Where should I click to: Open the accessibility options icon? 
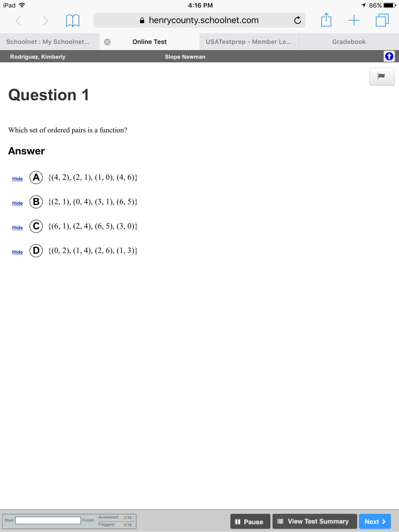click(389, 56)
